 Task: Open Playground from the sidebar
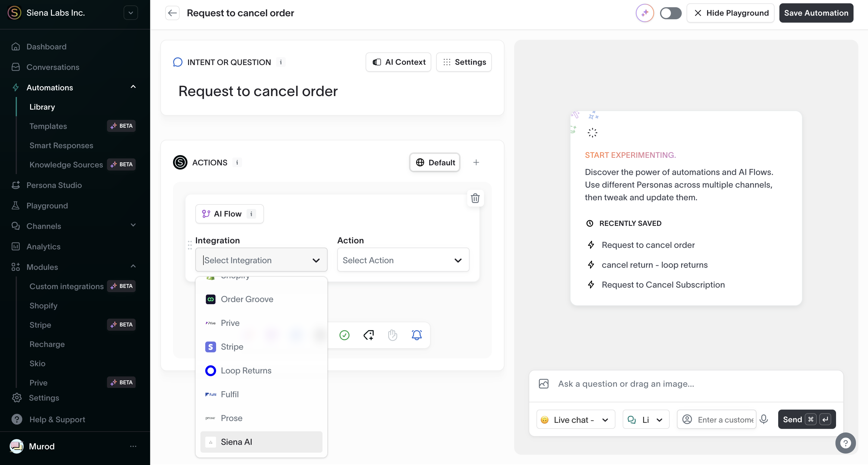pos(47,206)
